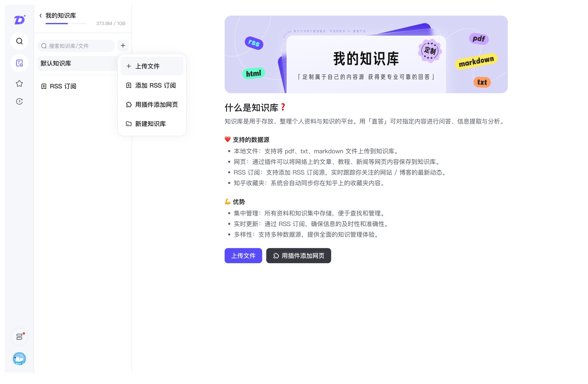588x384 pixels.
Task: Click the 实时更新 bullet line
Action: (312, 224)
